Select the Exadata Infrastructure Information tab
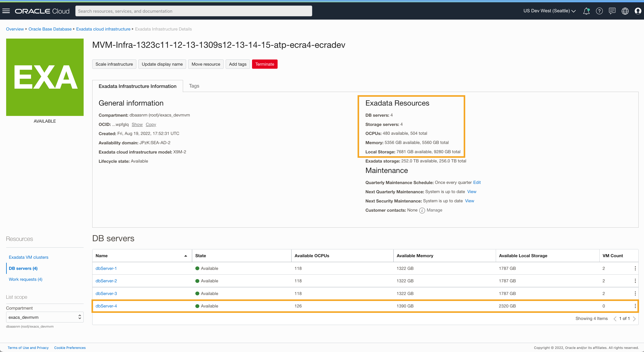This screenshot has width=644, height=352. (x=137, y=86)
